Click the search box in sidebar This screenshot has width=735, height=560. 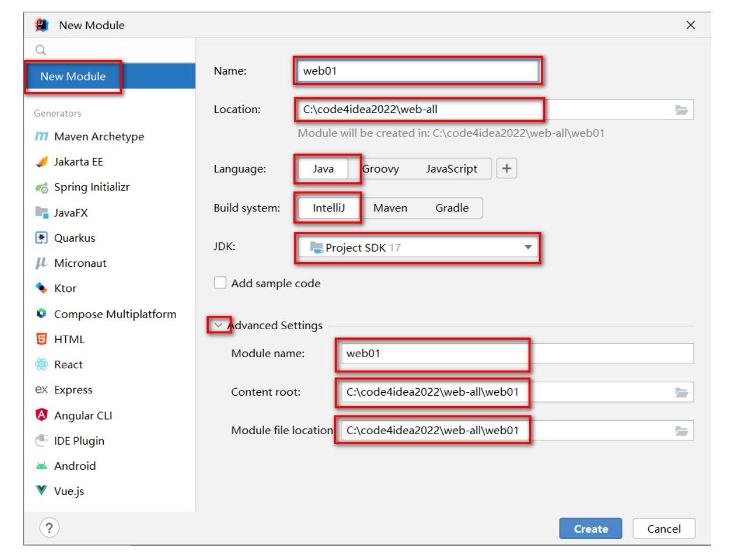[110, 50]
